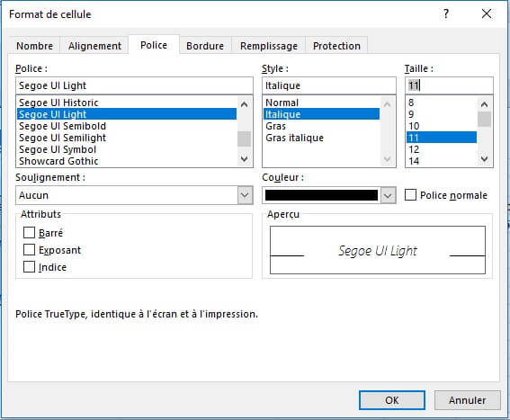Open the Remplissage tab
The height and width of the screenshot is (420, 510).
(269, 46)
